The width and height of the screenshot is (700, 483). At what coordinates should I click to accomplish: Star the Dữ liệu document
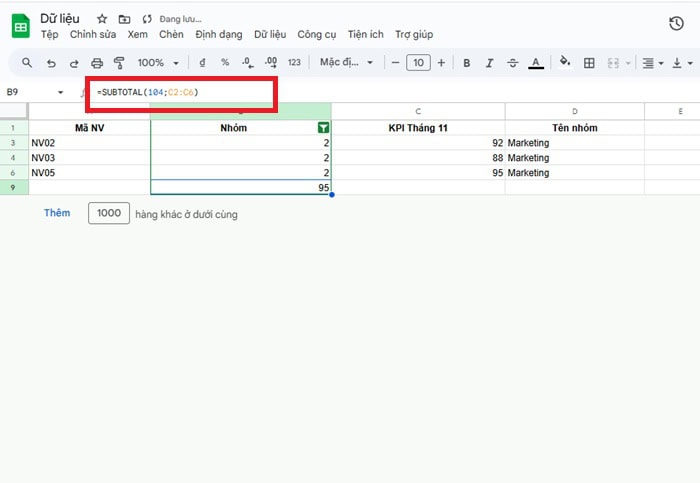tap(101, 19)
